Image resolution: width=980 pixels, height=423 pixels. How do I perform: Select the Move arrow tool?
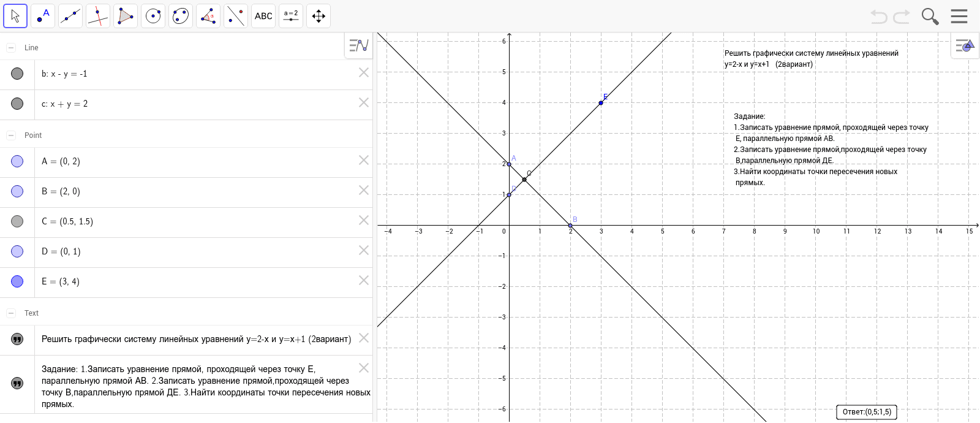point(15,16)
